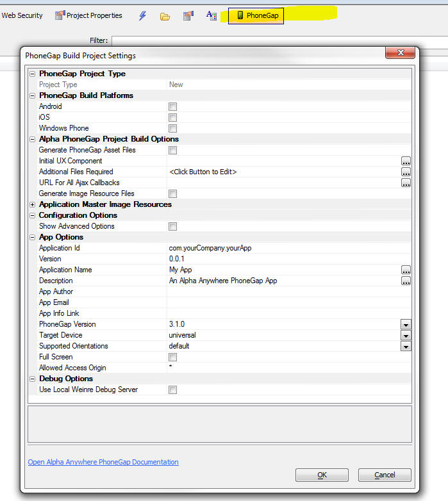Collapse the PhoneGap Build Platforms section
The width and height of the screenshot is (448, 501).
pyautogui.click(x=32, y=95)
